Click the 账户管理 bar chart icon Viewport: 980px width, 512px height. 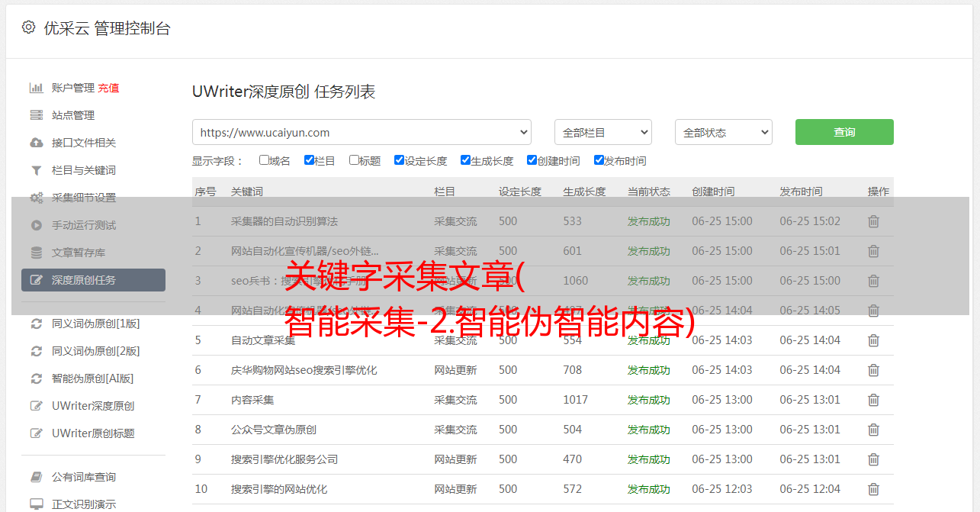point(36,88)
